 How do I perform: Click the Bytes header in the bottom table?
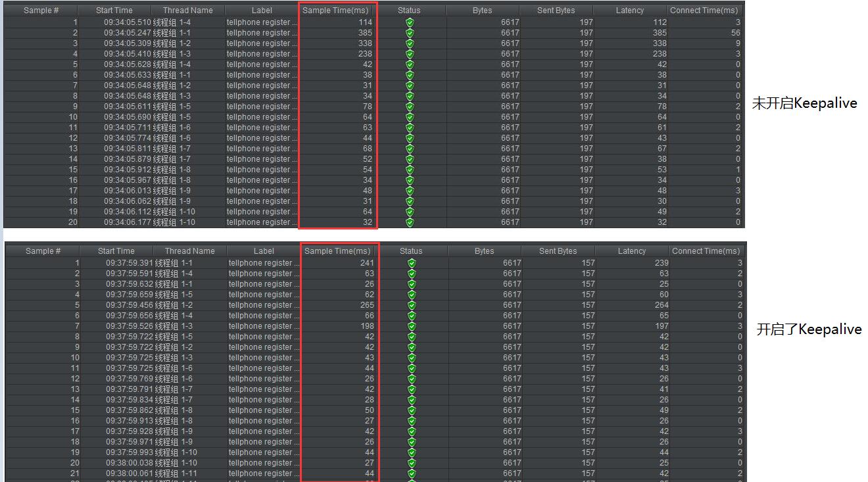484,251
